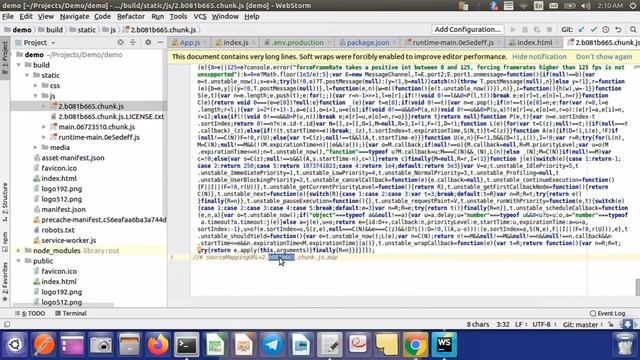The height and width of the screenshot is (360, 640).
Task: Collapse all in Project panel
Action: (133, 42)
